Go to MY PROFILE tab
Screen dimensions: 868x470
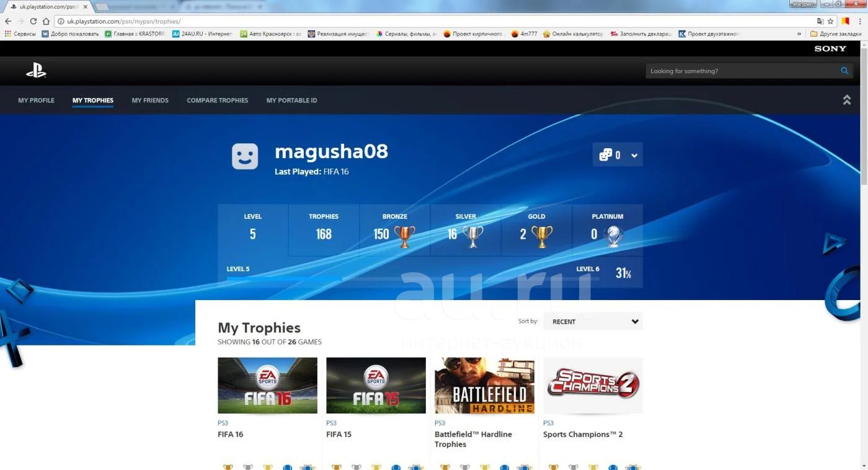coord(36,100)
